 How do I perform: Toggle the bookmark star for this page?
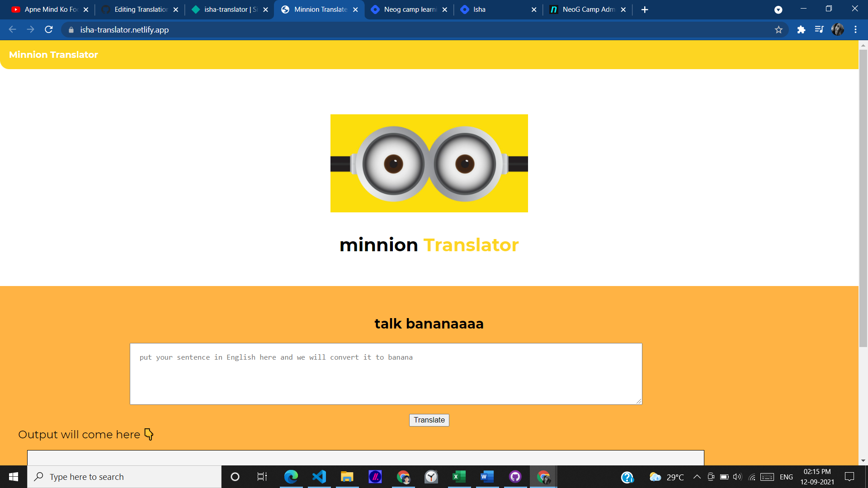coord(779,30)
